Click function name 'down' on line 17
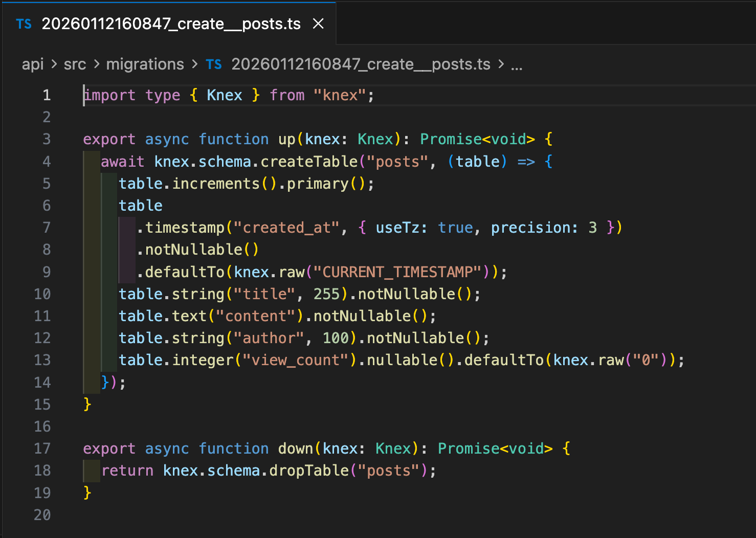This screenshot has height=538, width=756. 296,449
